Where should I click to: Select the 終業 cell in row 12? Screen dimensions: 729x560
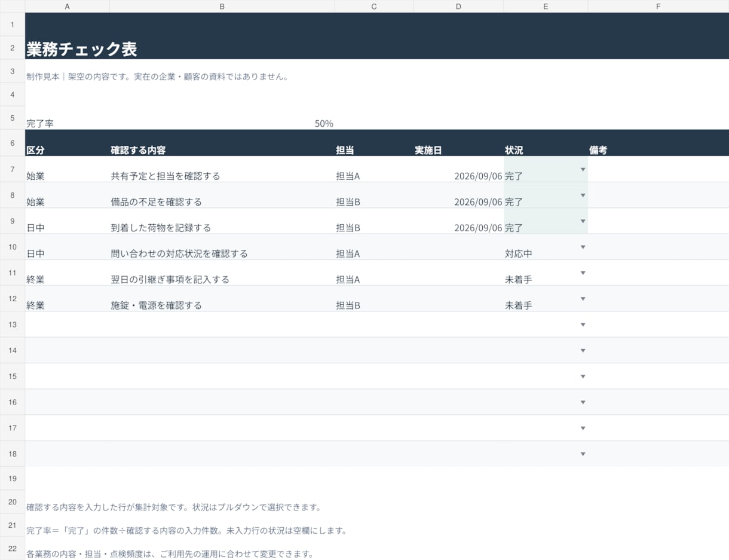point(67,298)
